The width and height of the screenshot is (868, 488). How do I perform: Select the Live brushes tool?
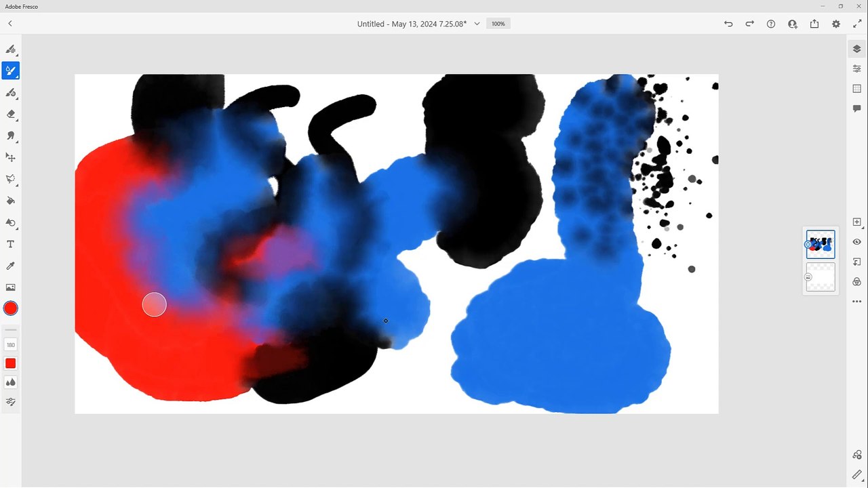11,70
